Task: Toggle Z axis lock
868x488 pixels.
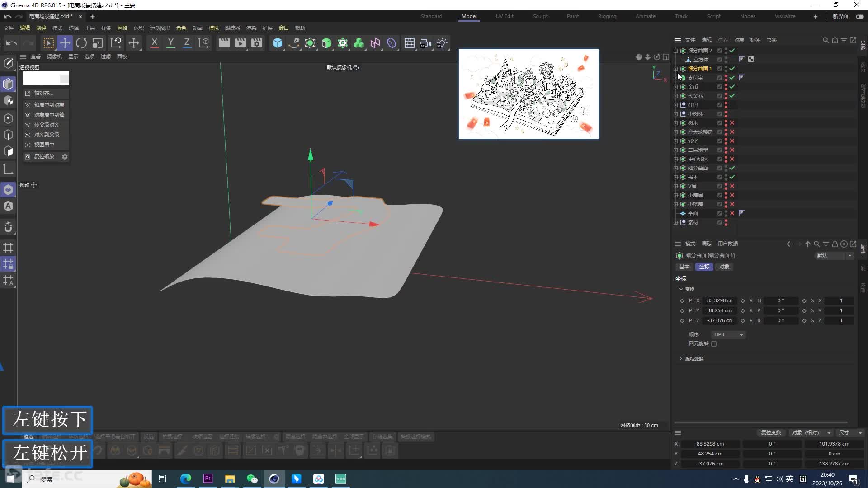Action: (187, 43)
